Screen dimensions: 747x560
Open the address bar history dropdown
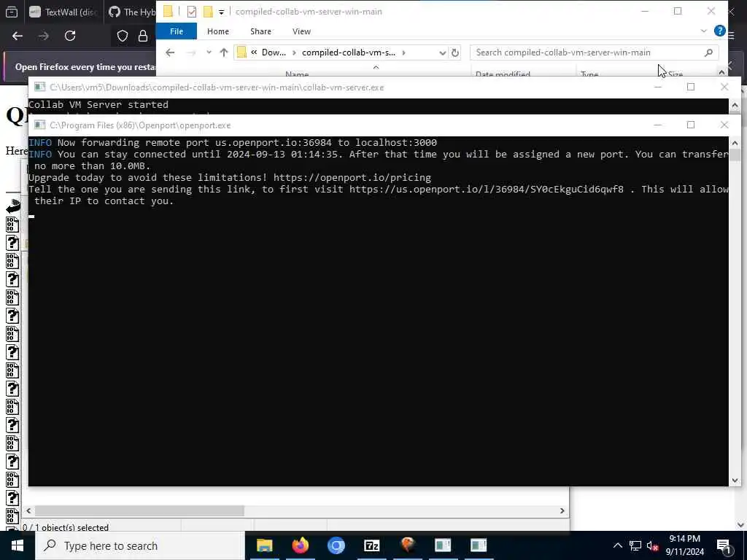click(443, 52)
